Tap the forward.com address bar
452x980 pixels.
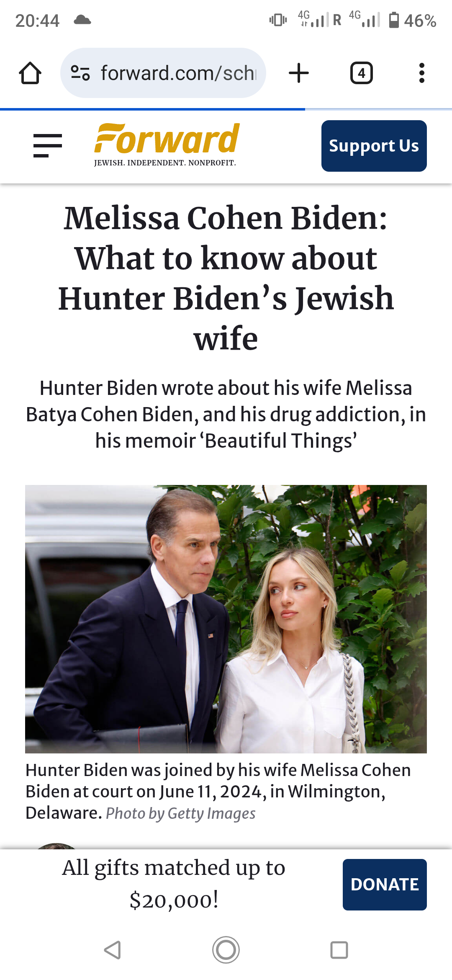click(x=163, y=73)
